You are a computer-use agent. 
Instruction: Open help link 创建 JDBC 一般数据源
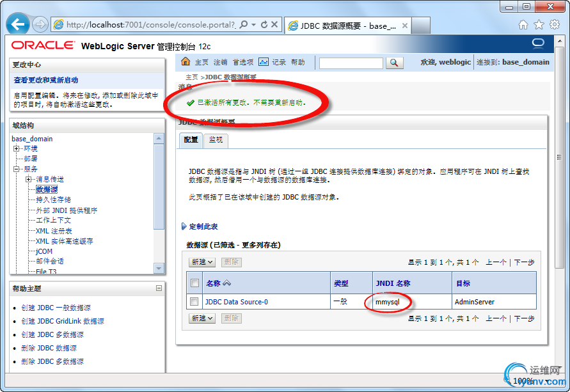tap(56, 308)
